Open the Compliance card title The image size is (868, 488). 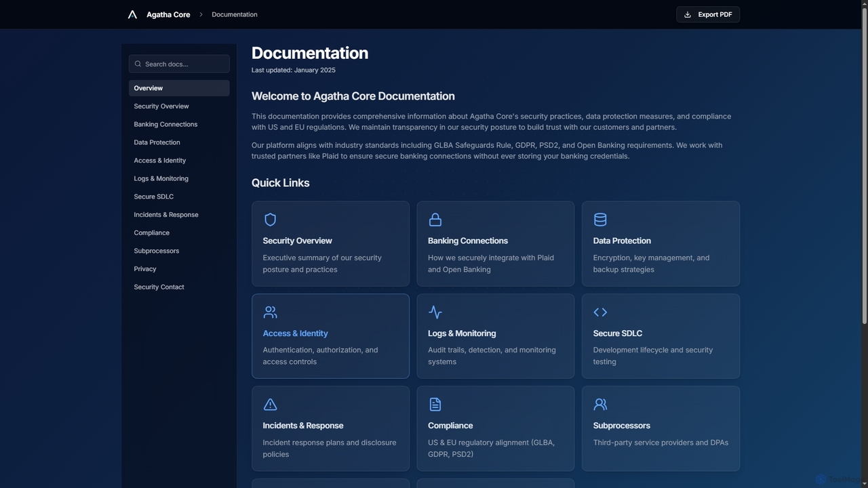pyautogui.click(x=450, y=426)
